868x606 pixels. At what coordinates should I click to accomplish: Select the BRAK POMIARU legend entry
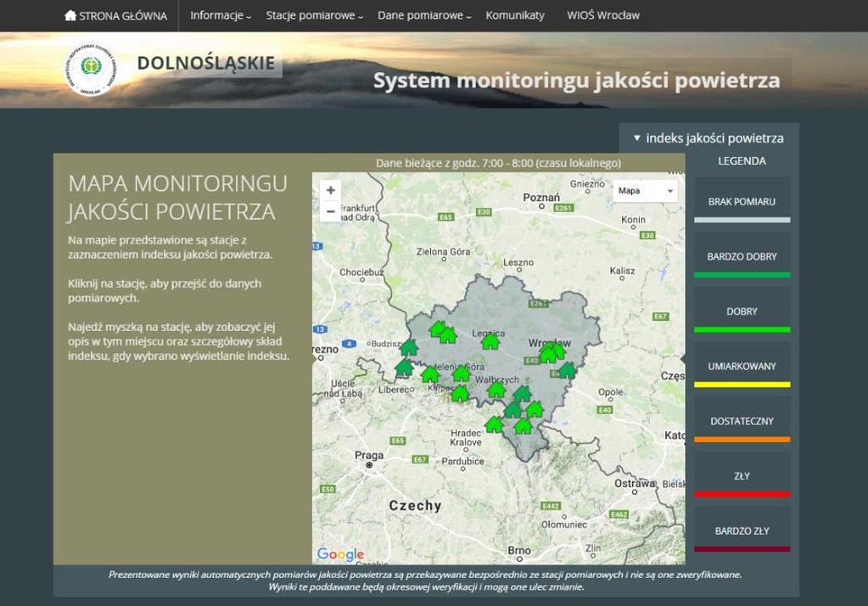point(742,202)
